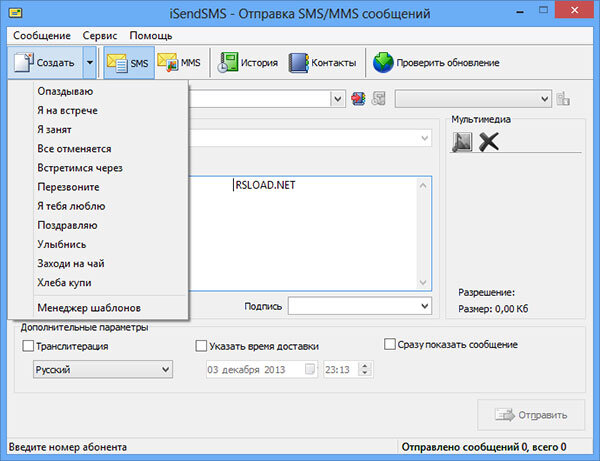
Task: Expand the recipient number dropdown arrow
Action: tap(337, 99)
